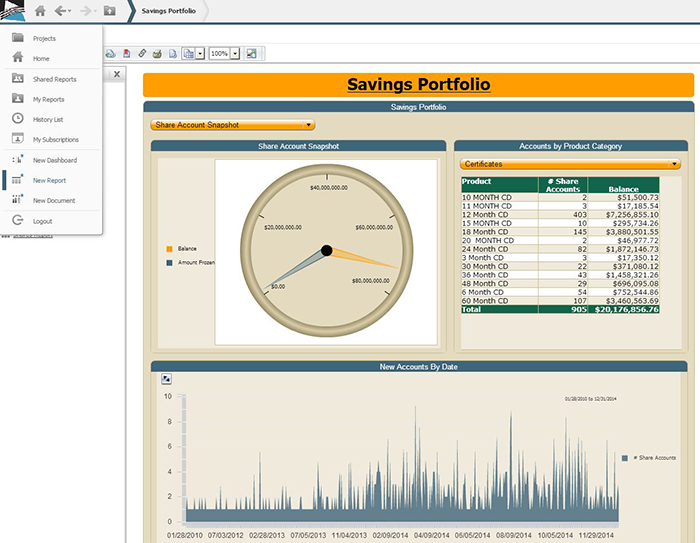Click the orange Balance legend swatch
This screenshot has width=700, height=543.
(x=169, y=247)
